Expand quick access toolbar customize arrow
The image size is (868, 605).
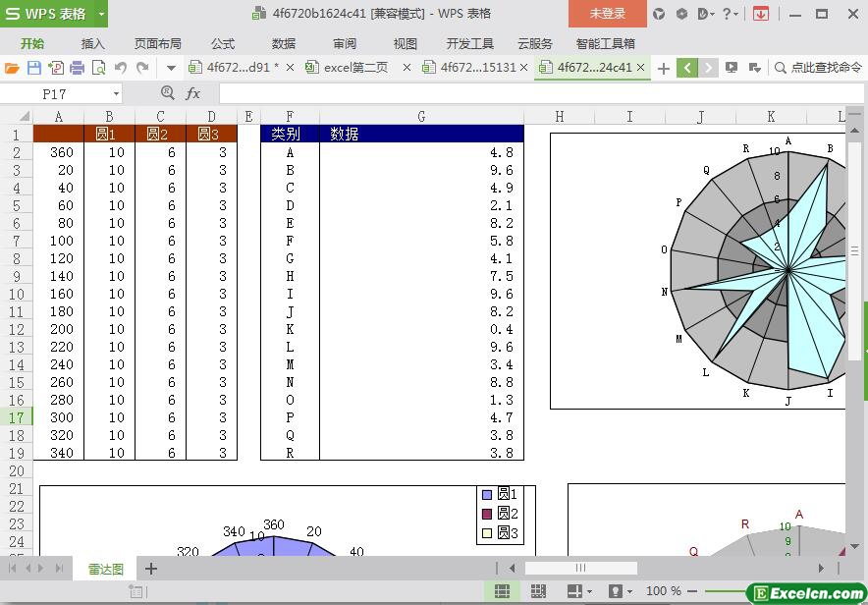[x=171, y=68]
